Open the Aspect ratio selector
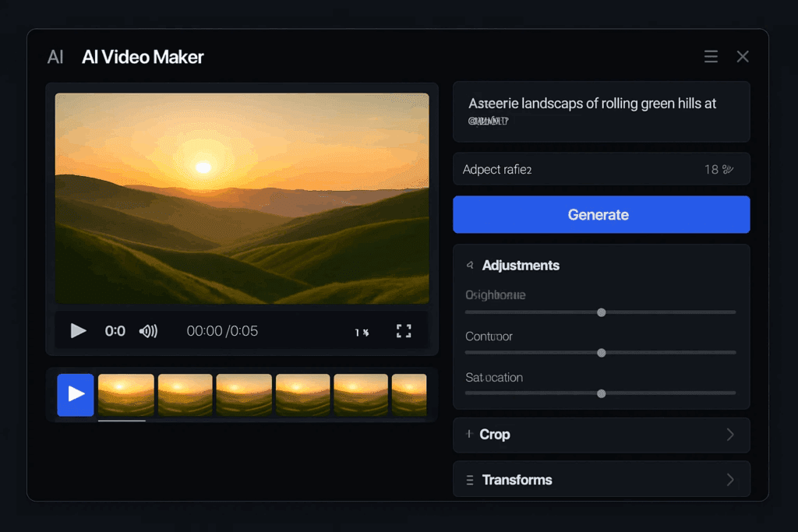798x532 pixels. coord(601,169)
